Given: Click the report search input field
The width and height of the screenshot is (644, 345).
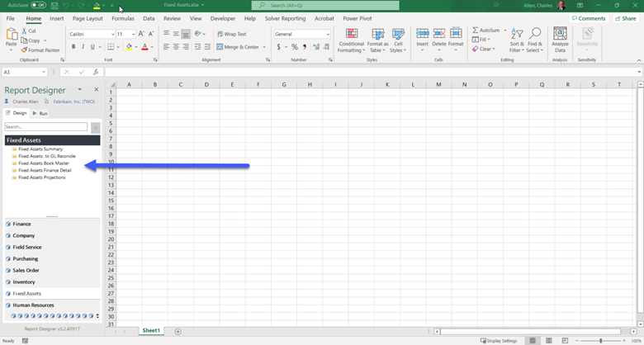Looking at the screenshot, I should pyautogui.click(x=45, y=127).
